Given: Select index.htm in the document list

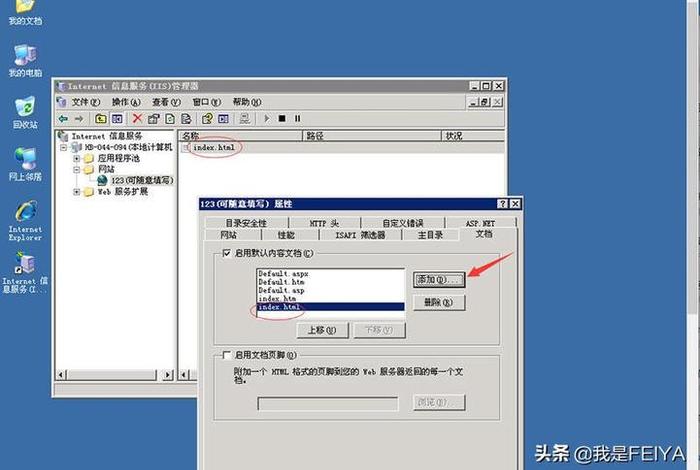Looking at the screenshot, I should click(x=330, y=299).
